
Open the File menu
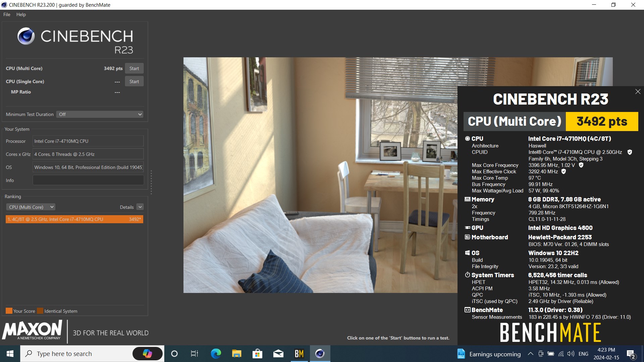pos(7,14)
